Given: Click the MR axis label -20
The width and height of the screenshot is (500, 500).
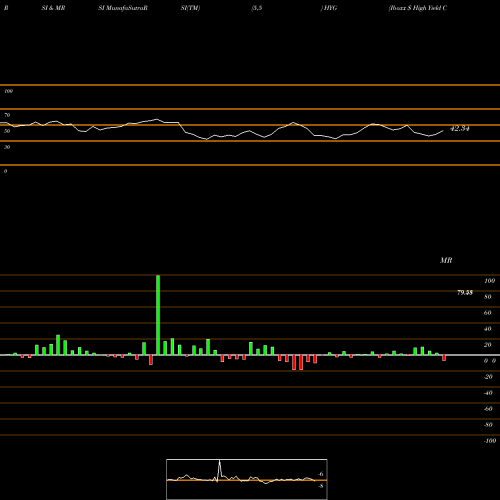Looking at the screenshot, I should [488, 377].
